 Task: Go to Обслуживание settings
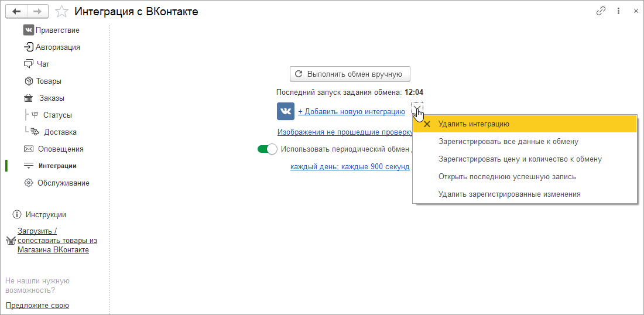(x=63, y=183)
